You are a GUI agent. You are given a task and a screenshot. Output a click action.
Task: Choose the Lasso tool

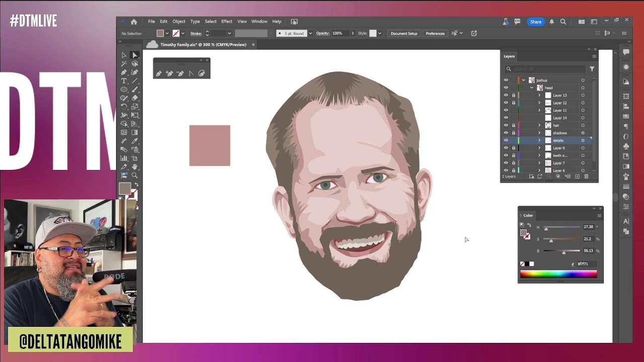(x=135, y=64)
